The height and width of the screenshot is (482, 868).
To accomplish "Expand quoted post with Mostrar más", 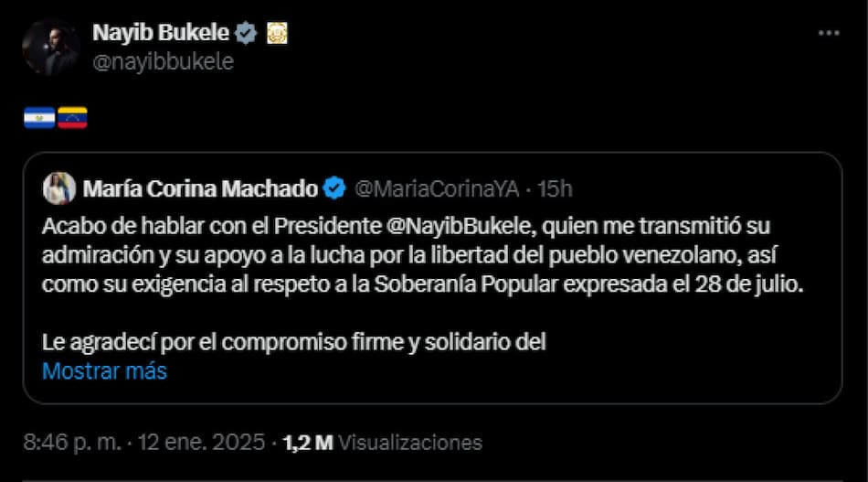I will tap(104, 371).
